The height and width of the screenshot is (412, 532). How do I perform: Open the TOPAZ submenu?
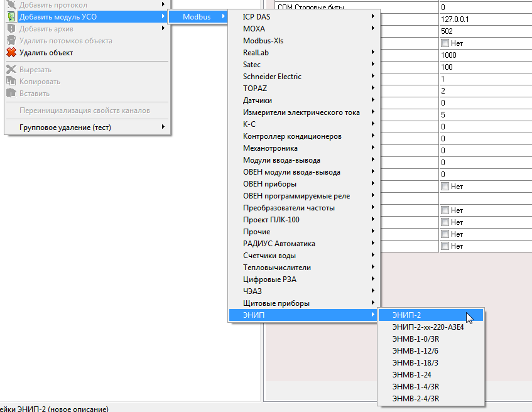click(x=305, y=88)
